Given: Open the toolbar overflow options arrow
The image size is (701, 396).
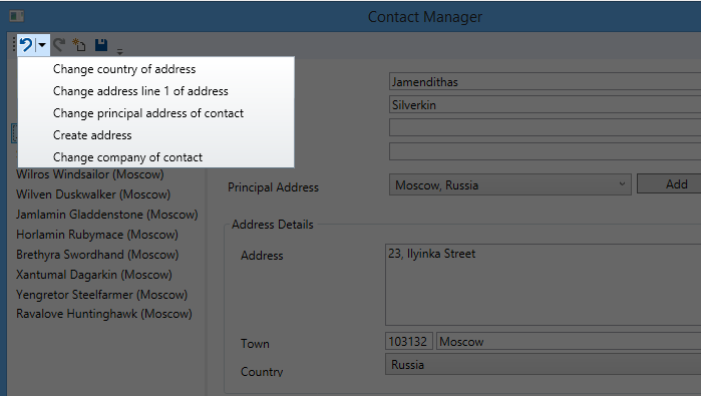Looking at the screenshot, I should 120,51.
